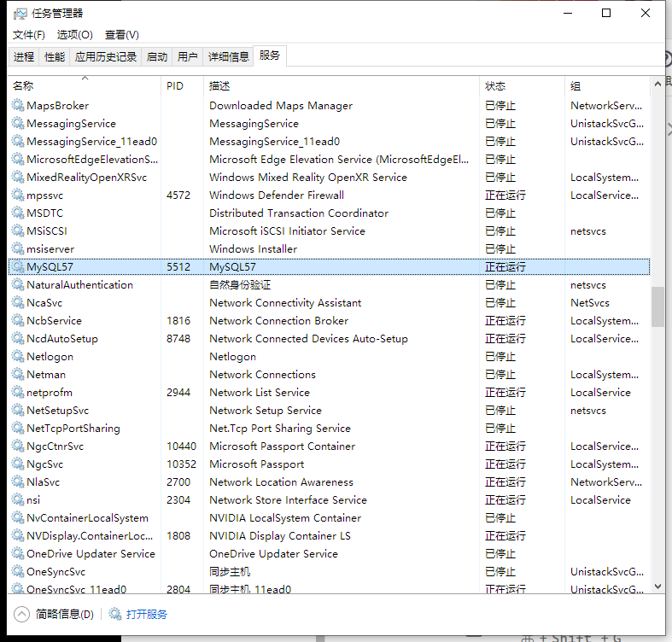Select the NVDisplay.ContainerLoc... service row
The height and width of the screenshot is (642, 672).
[x=329, y=536]
